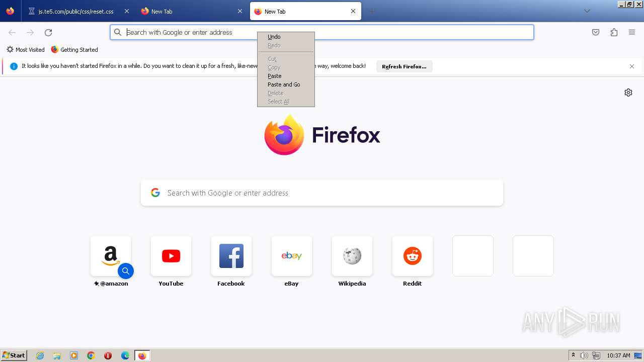Click the first empty shortcut tile
This screenshot has width=644, height=362.
click(473, 256)
